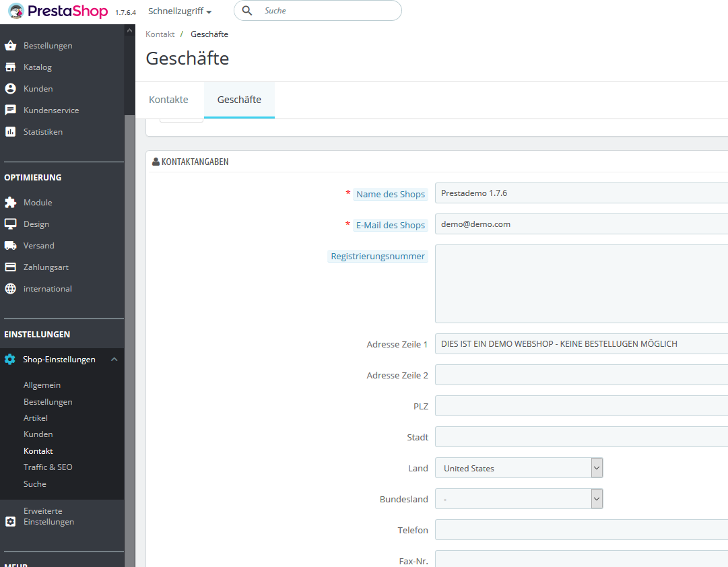Open Bestellungen under Shop-Einstellungen
The width and height of the screenshot is (728, 567).
click(48, 402)
